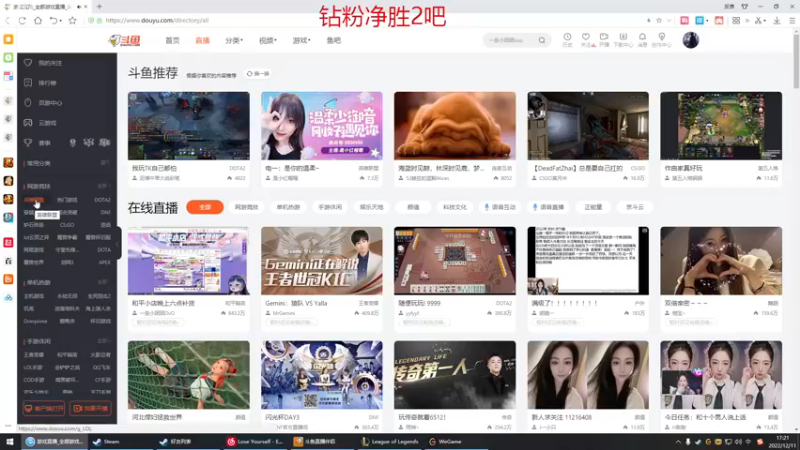Select 颜值 filter tab

point(413,207)
